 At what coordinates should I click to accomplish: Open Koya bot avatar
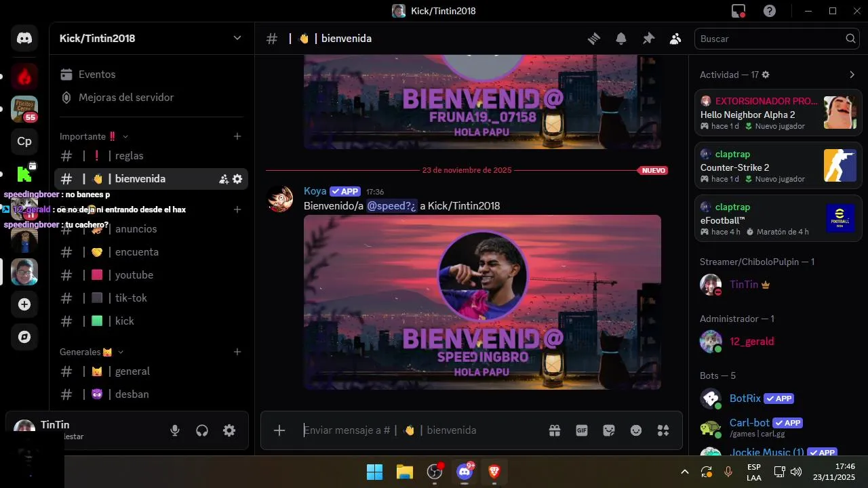point(279,199)
